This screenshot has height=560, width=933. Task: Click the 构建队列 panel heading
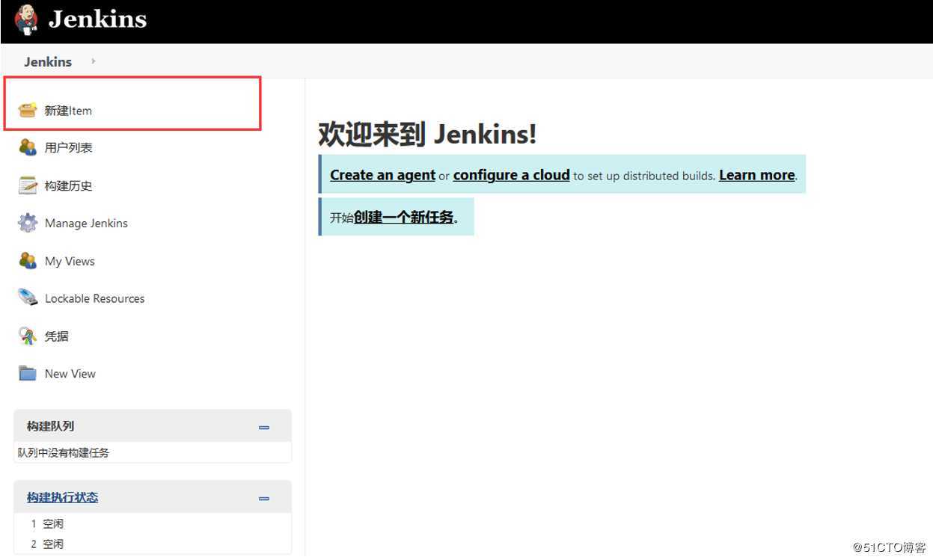tap(50, 426)
